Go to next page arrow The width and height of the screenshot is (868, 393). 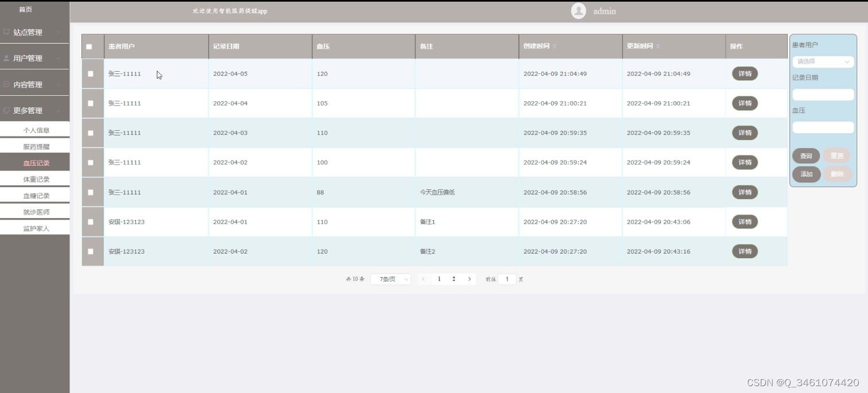470,279
